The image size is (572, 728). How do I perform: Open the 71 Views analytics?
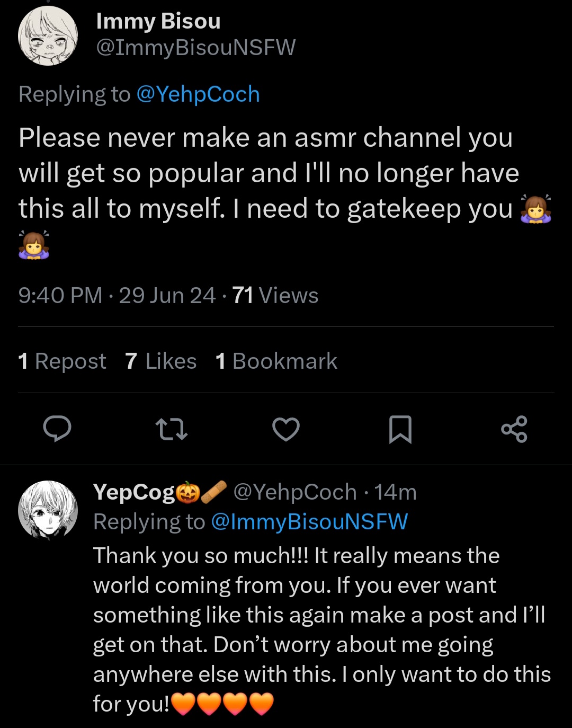click(x=275, y=295)
